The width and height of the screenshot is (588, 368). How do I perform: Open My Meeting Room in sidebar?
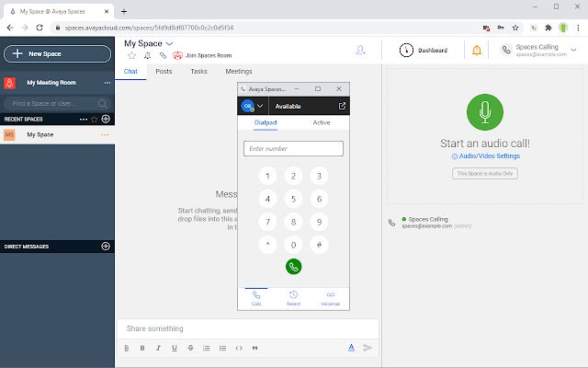tap(51, 83)
